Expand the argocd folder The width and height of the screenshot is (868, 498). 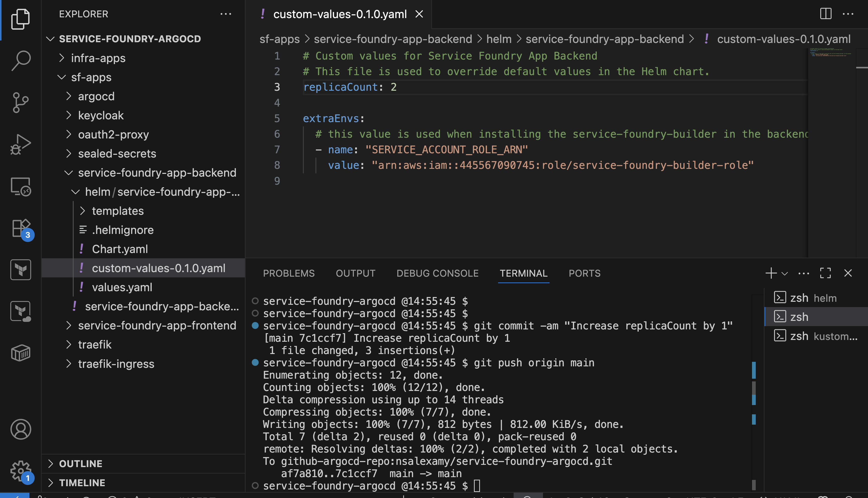[x=143, y=96]
